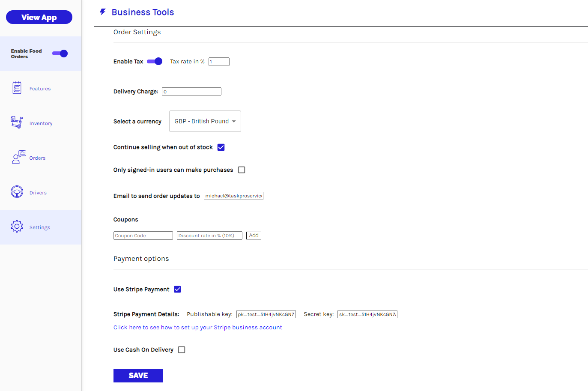Image resolution: width=588 pixels, height=391 pixels.
Task: Open the Stripe business account setup link
Action: tap(197, 328)
